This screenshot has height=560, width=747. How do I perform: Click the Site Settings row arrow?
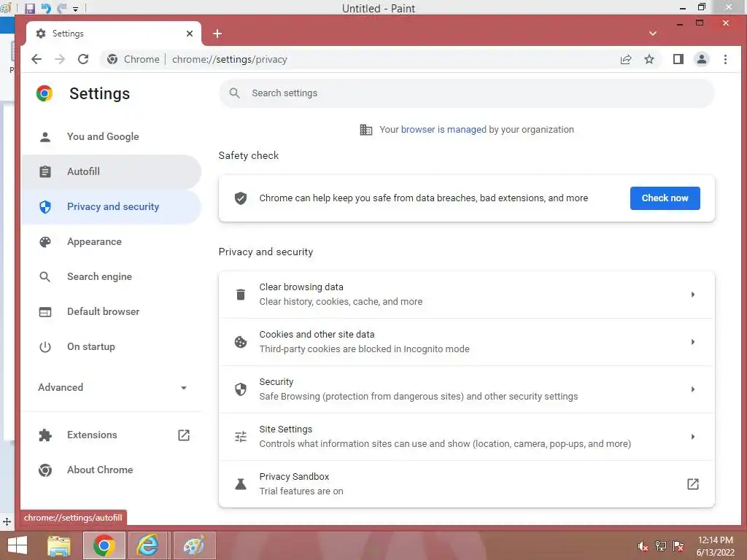[693, 436]
